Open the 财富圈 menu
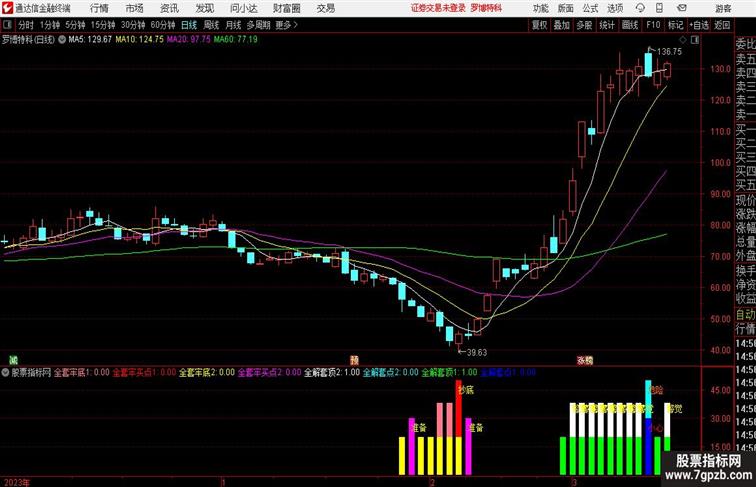This screenshot has width=756, height=487. pos(286,8)
